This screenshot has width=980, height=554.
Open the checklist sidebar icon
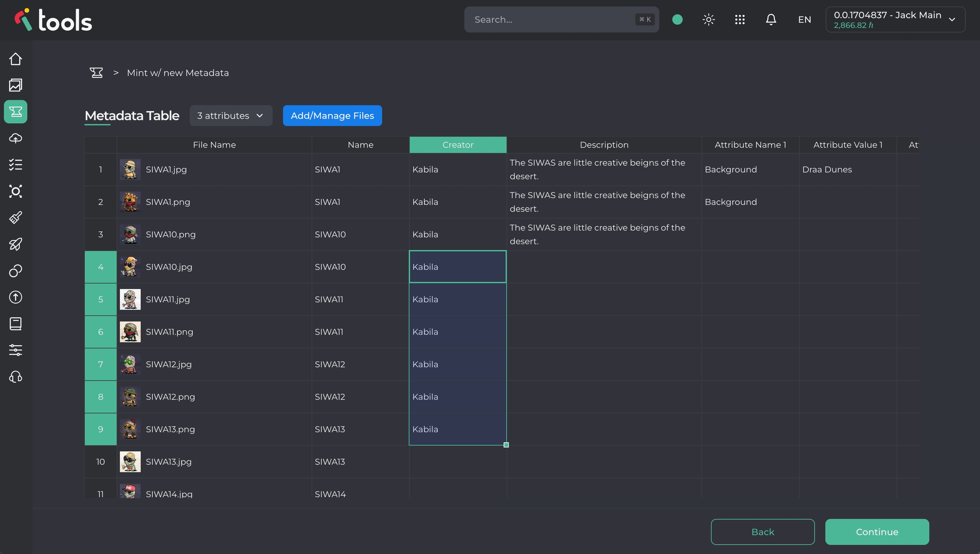16,165
